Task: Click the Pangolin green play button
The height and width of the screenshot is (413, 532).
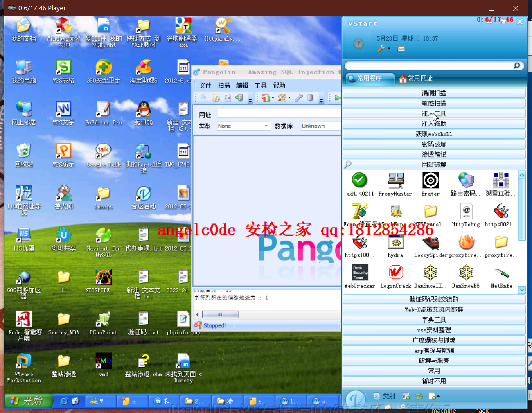Action: [x=338, y=97]
